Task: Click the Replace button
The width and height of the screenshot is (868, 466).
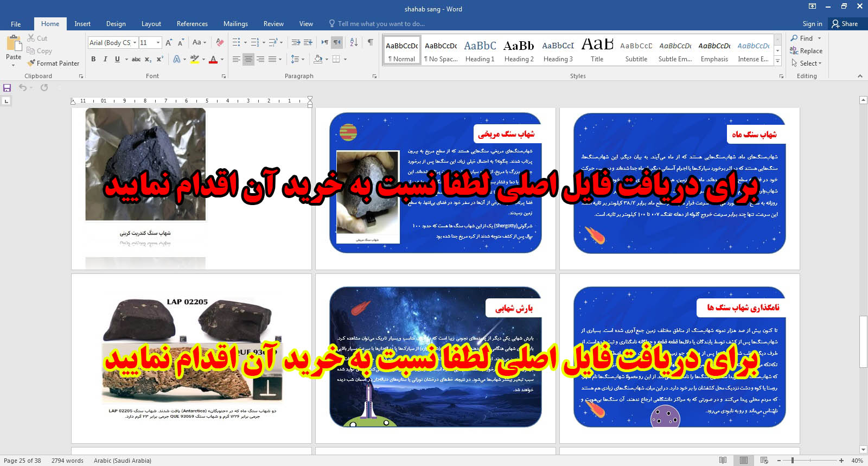Action: point(807,51)
